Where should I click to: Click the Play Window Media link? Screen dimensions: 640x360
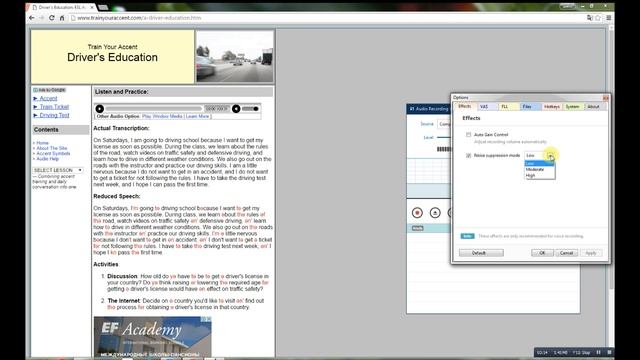point(162,116)
